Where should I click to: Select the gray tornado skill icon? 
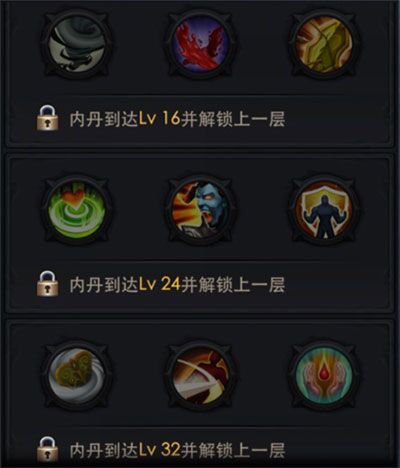click(77, 44)
